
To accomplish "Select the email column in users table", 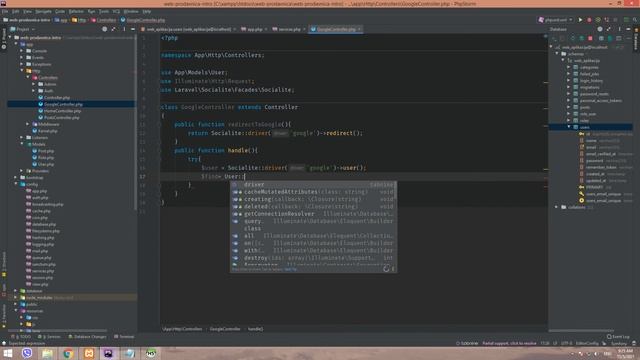I will click(x=591, y=147).
